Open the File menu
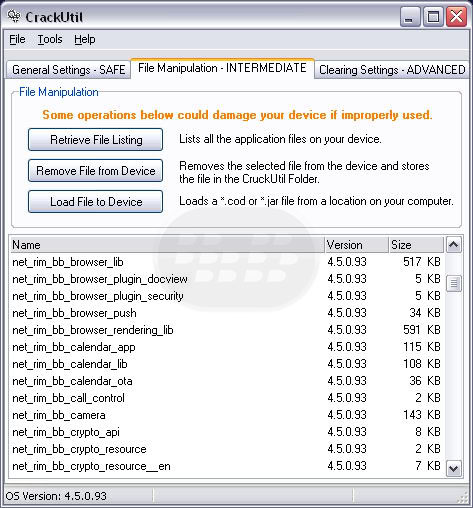This screenshot has width=473, height=508. point(17,39)
